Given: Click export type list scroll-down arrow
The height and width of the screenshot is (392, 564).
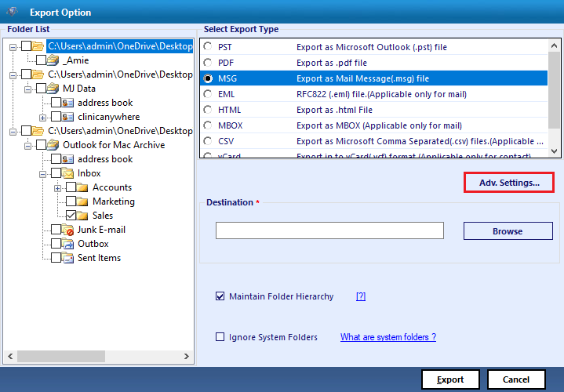Looking at the screenshot, I should [554, 151].
